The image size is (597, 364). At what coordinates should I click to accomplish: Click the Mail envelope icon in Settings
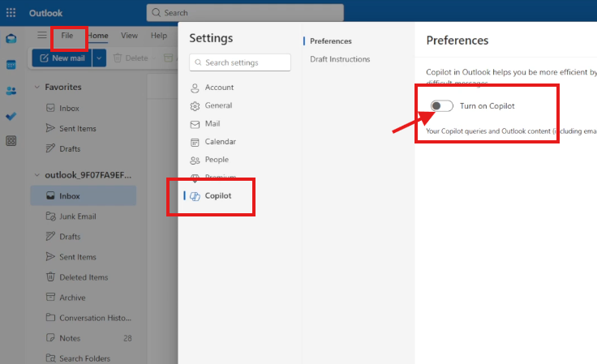coord(195,124)
